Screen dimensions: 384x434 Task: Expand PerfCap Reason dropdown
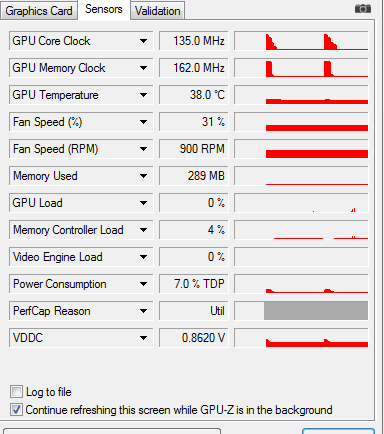(143, 311)
